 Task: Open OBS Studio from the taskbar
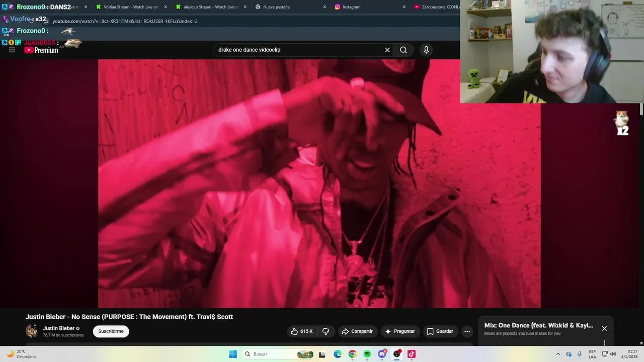(x=397, y=354)
